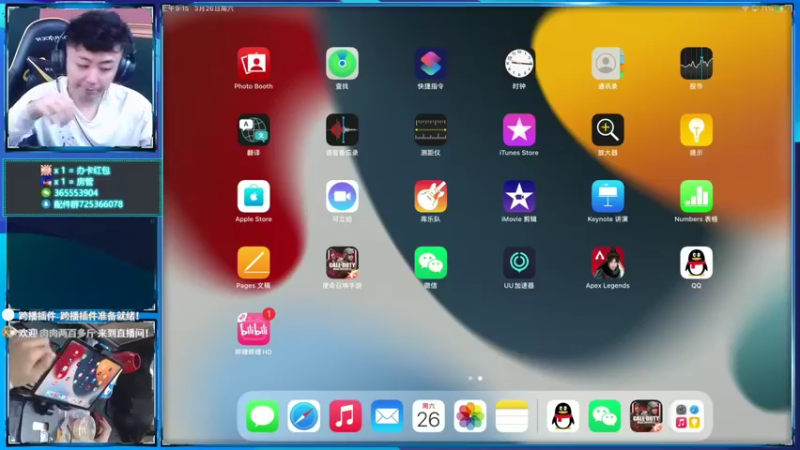The image size is (800, 450).
Task: Open the Voice Memos app
Action: point(342,130)
